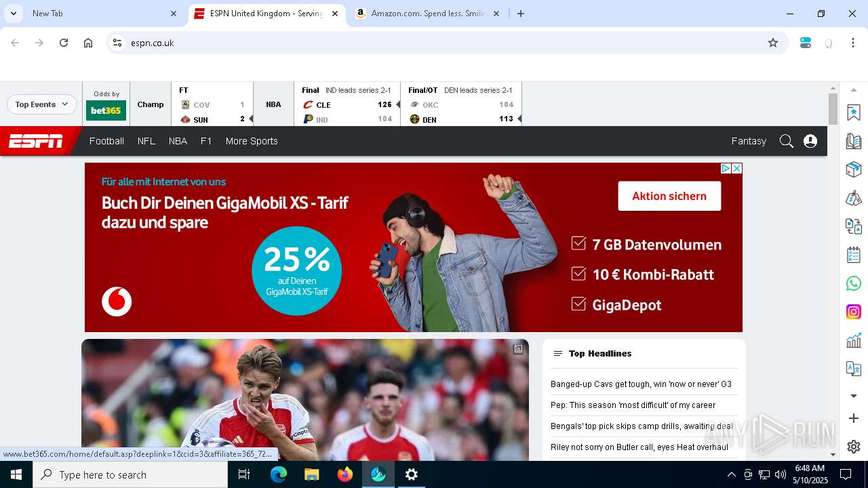
Task: Expand more sidebar items arrow
Action: click(854, 396)
